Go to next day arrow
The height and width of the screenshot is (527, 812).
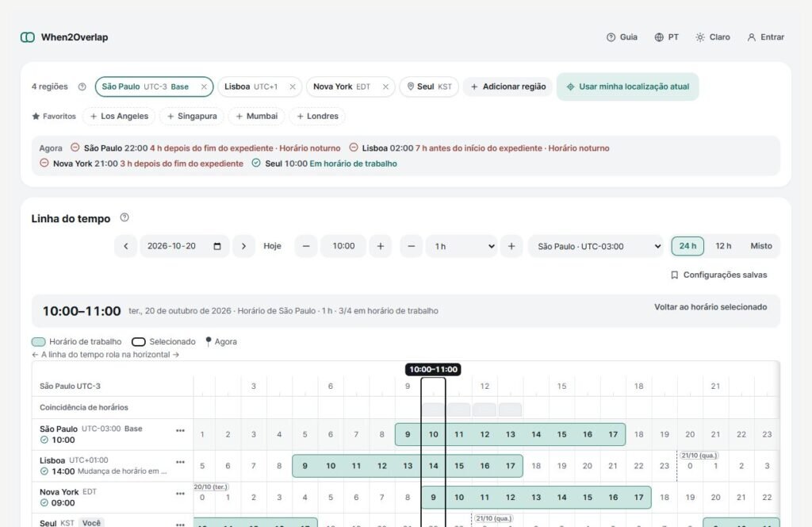point(244,246)
